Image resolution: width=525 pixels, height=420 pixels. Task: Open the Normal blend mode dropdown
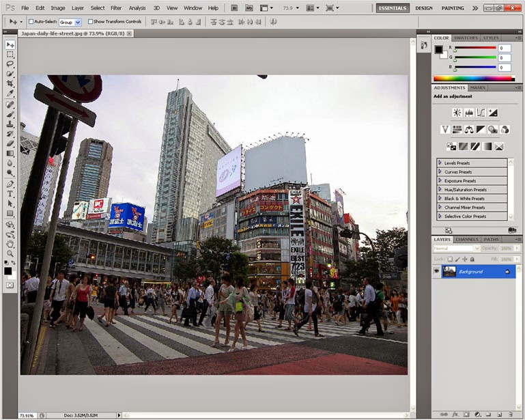click(x=456, y=249)
